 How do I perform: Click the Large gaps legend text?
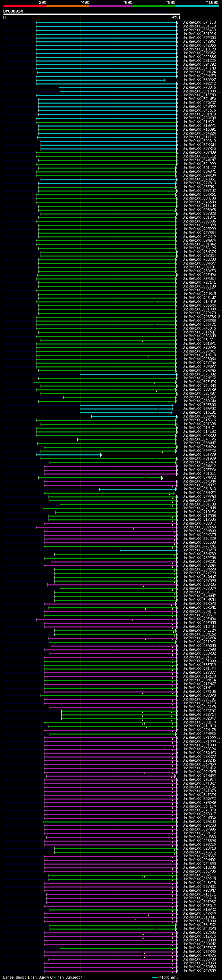[x=15, y=977]
